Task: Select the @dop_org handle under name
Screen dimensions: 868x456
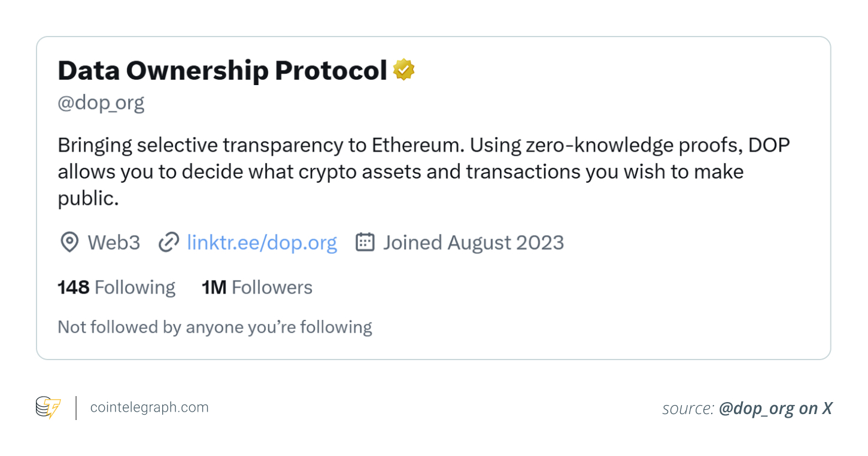Action: click(x=101, y=103)
